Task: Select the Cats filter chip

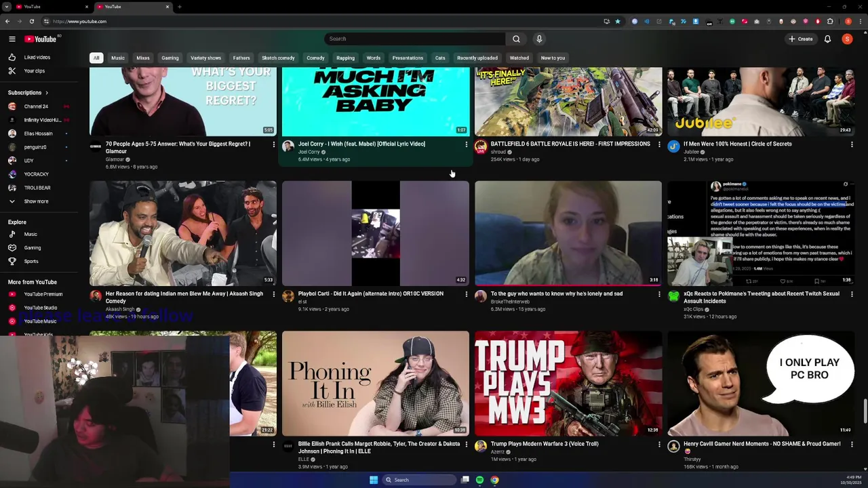Action: tap(440, 58)
